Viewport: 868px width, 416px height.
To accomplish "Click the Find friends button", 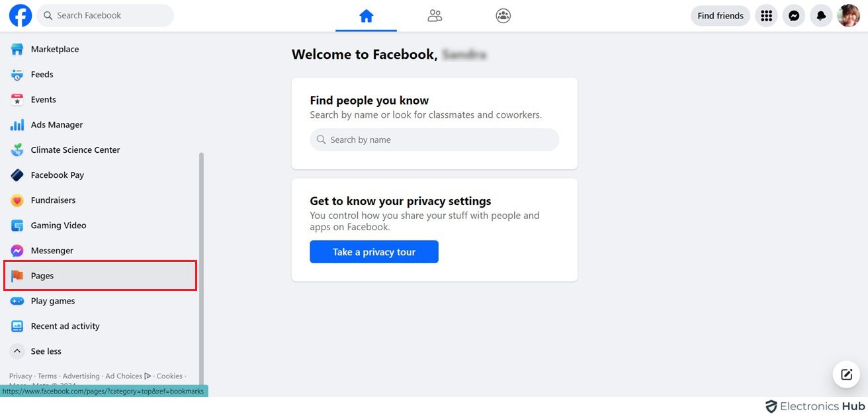I will point(720,16).
